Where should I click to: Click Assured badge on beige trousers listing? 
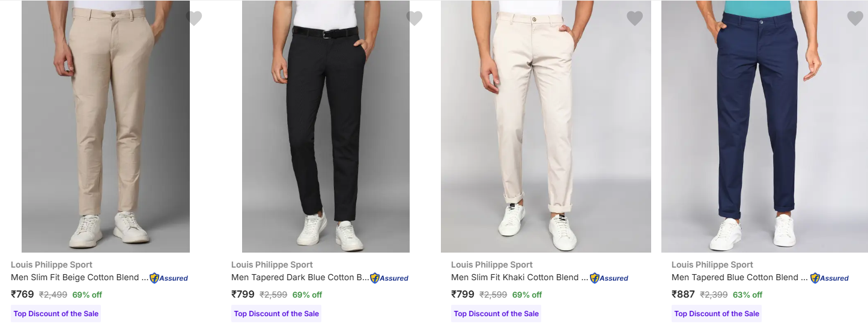(169, 278)
